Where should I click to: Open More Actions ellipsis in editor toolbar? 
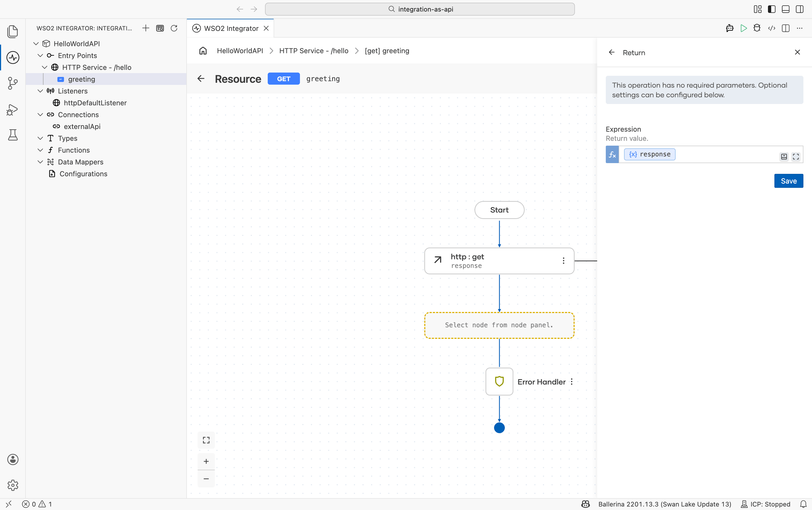[x=800, y=28]
